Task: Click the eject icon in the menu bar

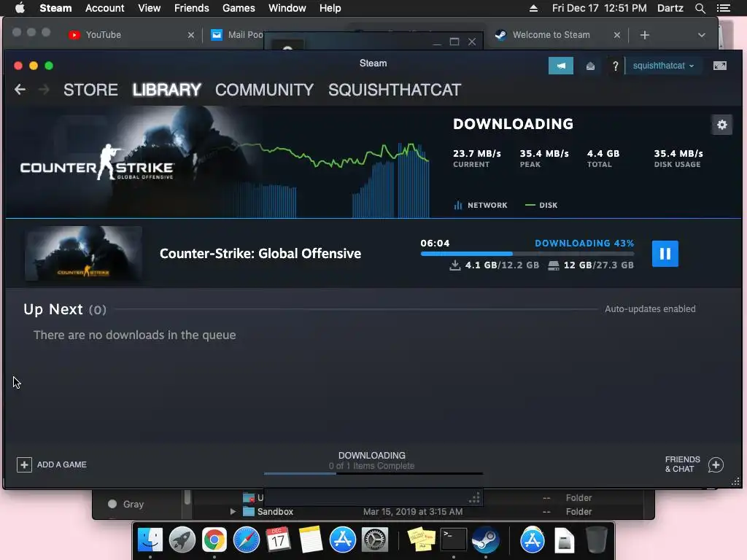Action: coord(533,8)
